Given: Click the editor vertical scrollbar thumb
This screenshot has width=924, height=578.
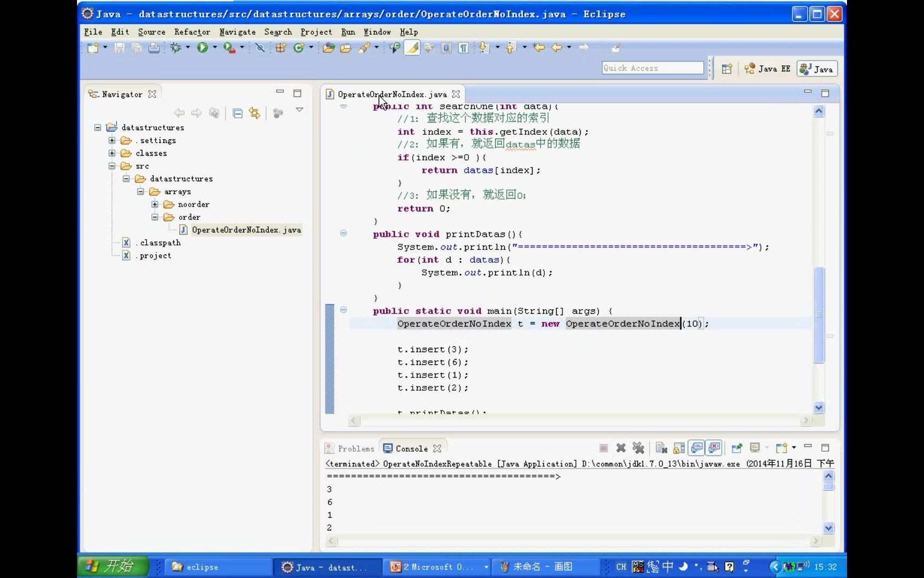Looking at the screenshot, I should tap(819, 315).
